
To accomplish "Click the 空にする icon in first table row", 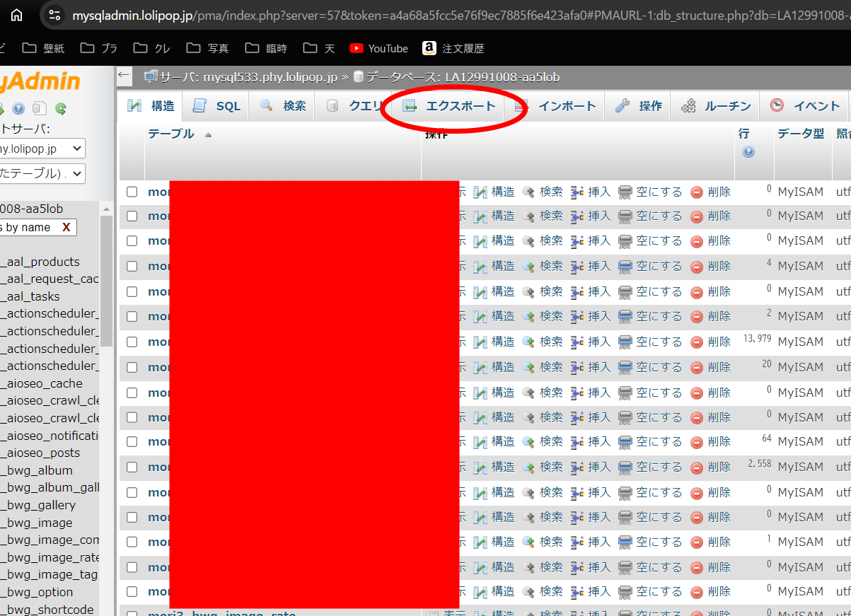I will [625, 192].
